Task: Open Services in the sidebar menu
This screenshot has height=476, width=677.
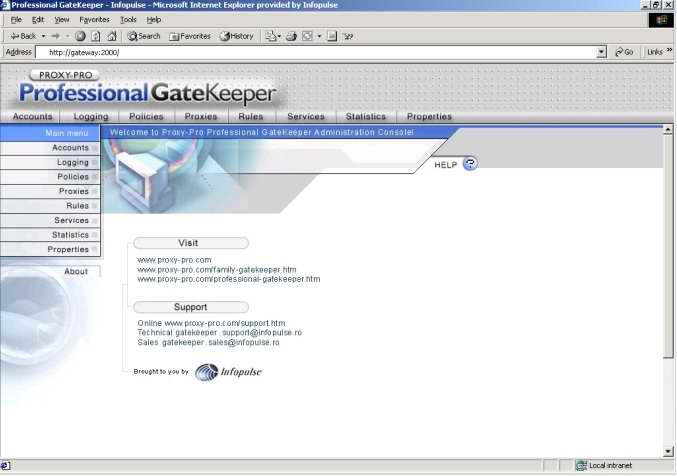Action: pyautogui.click(x=50, y=221)
